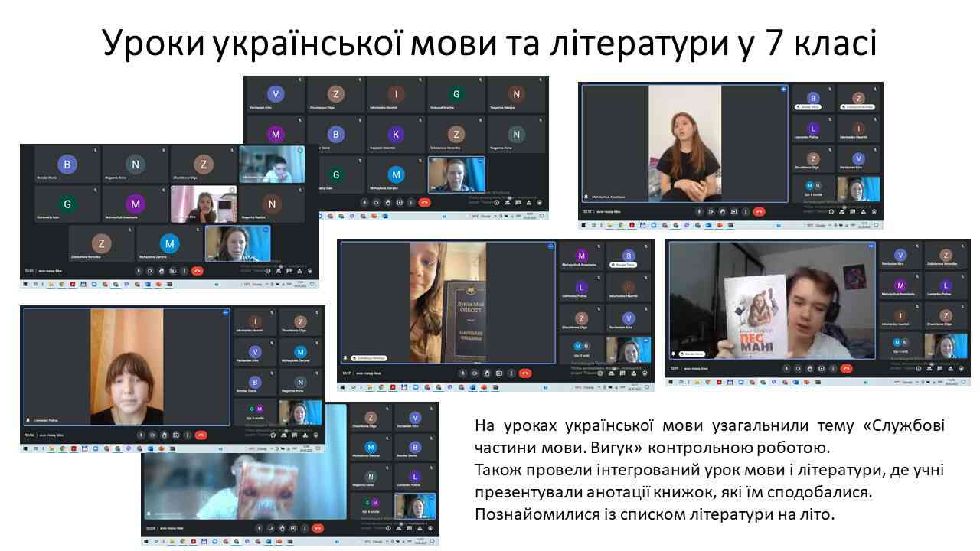End call in black t-shirt girl's meeting
This screenshot has width=980, height=551.
point(759,211)
